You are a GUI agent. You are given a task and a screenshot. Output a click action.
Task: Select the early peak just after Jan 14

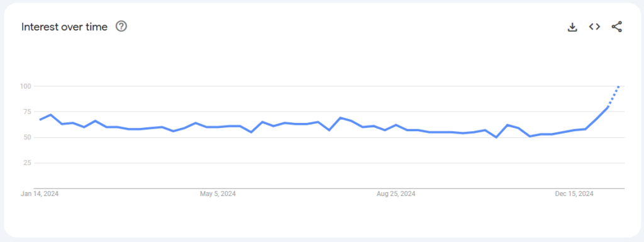point(50,115)
